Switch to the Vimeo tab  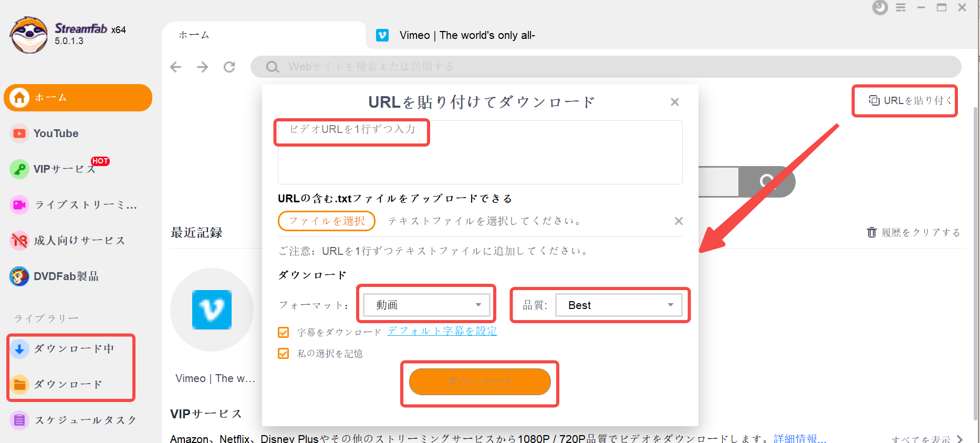[456, 35]
